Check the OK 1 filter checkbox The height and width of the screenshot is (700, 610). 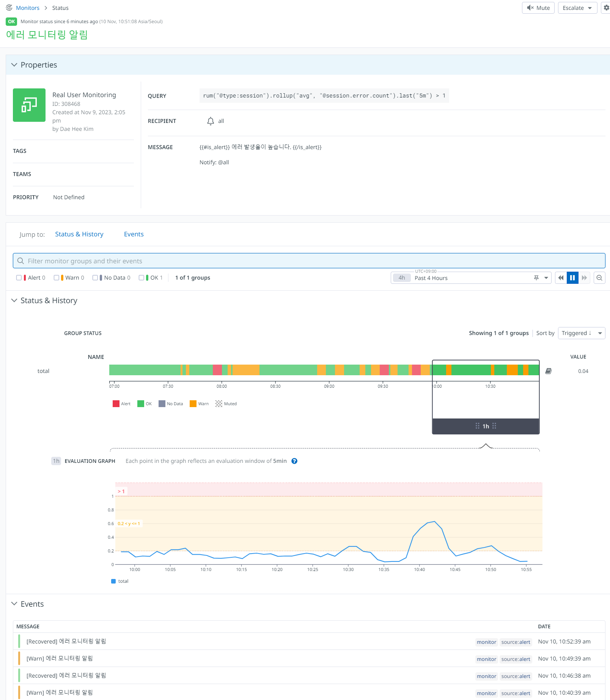pyautogui.click(x=141, y=278)
